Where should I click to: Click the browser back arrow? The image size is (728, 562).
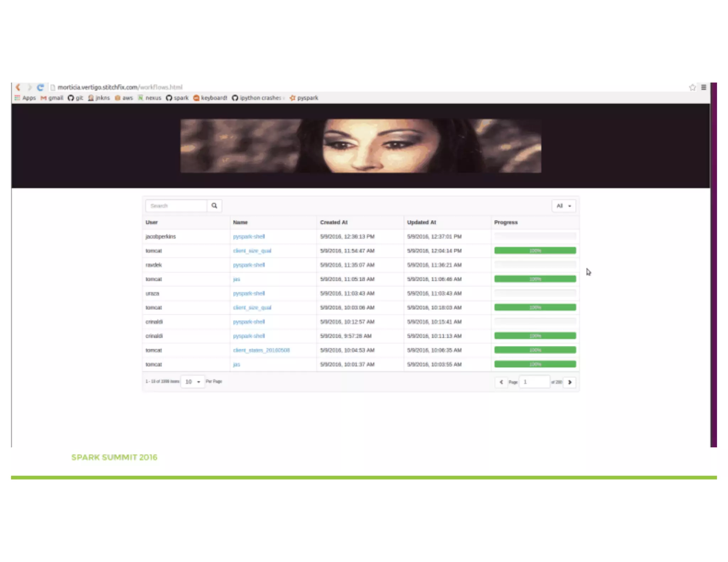18,87
